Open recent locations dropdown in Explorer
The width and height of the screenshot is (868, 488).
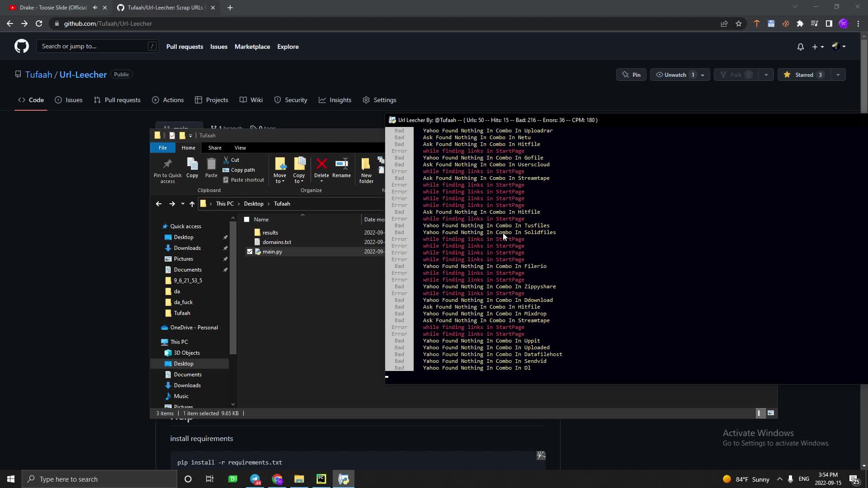click(x=183, y=204)
